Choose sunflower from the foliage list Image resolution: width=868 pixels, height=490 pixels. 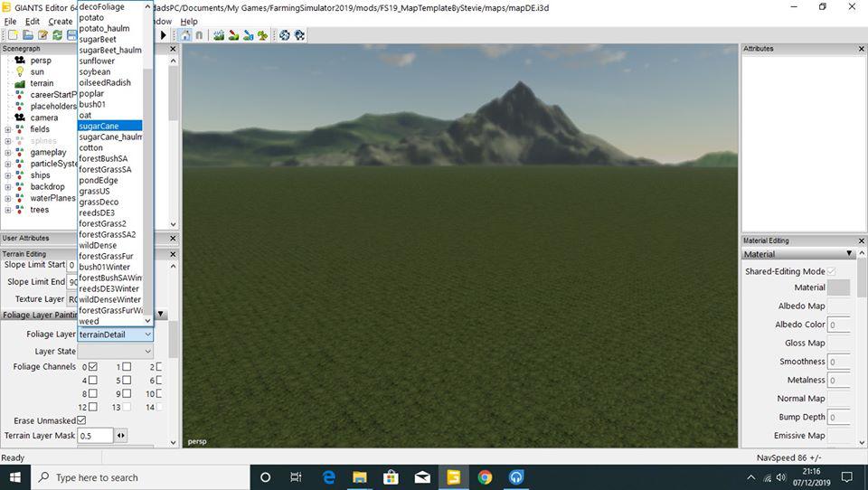[x=98, y=61]
